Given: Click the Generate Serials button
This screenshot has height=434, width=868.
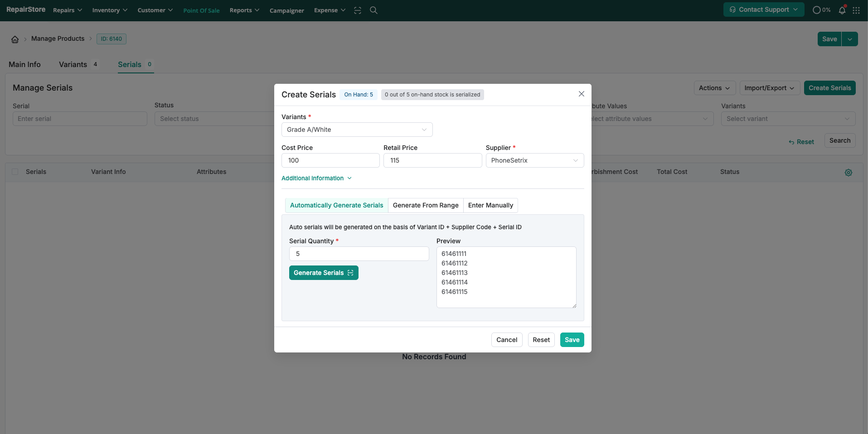Looking at the screenshot, I should [323, 273].
